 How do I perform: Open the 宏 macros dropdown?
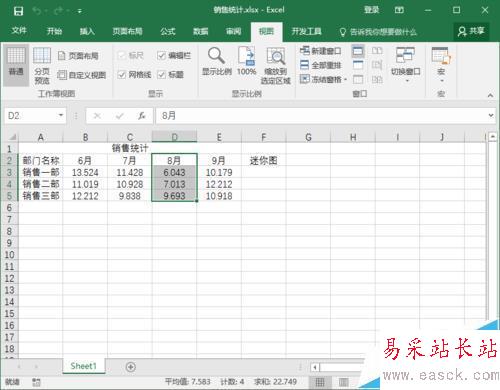coord(441,65)
